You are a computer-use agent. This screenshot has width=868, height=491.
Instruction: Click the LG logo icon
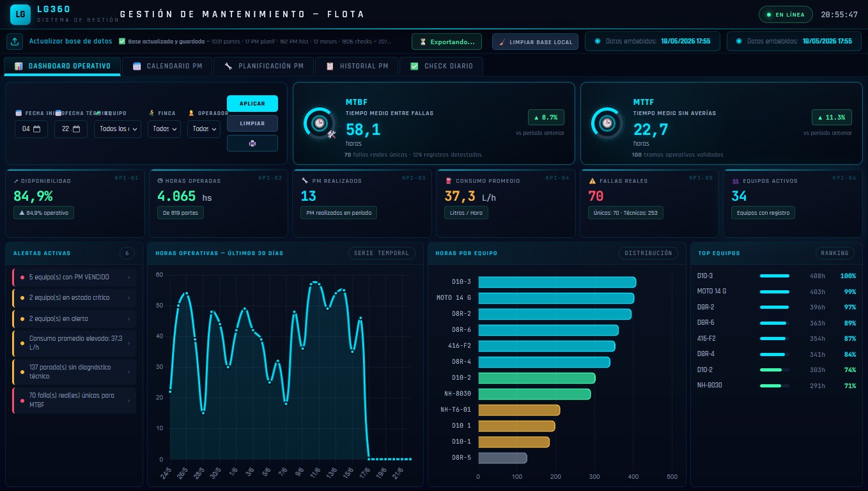(20, 13)
